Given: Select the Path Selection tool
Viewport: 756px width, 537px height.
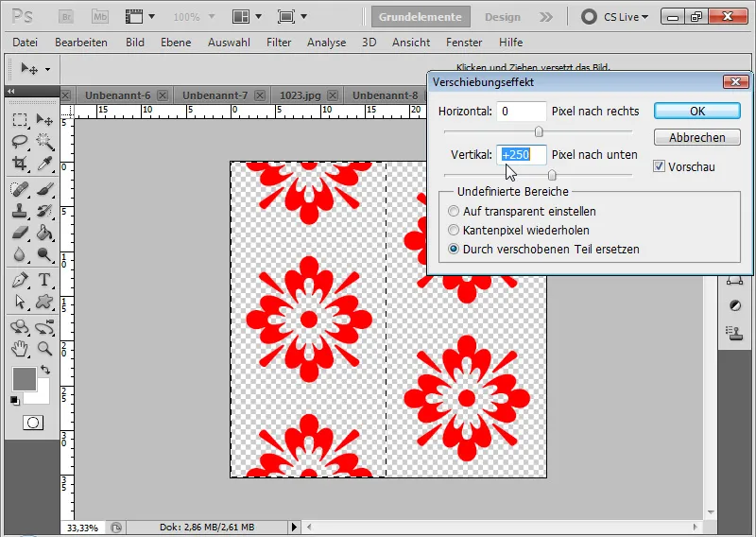Looking at the screenshot, I should click(x=20, y=302).
